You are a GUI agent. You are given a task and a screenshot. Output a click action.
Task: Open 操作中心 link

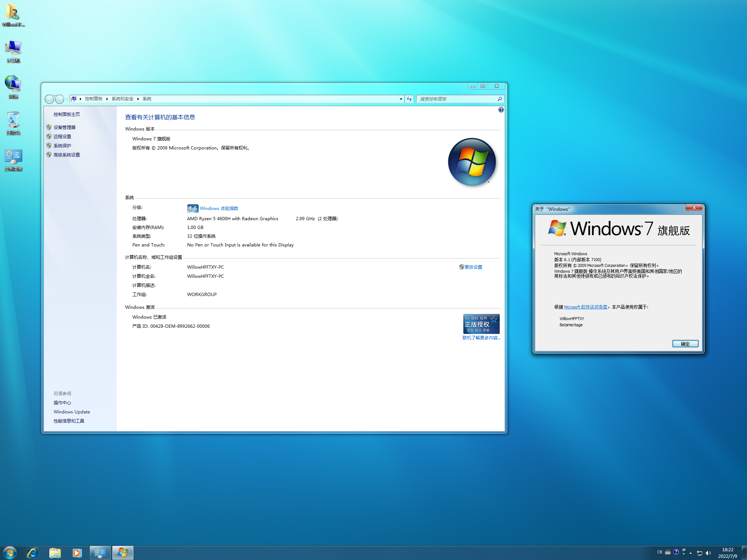(62, 402)
